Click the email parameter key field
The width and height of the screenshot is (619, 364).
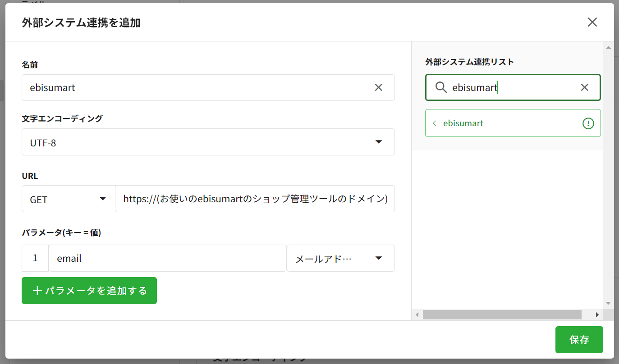pos(167,259)
